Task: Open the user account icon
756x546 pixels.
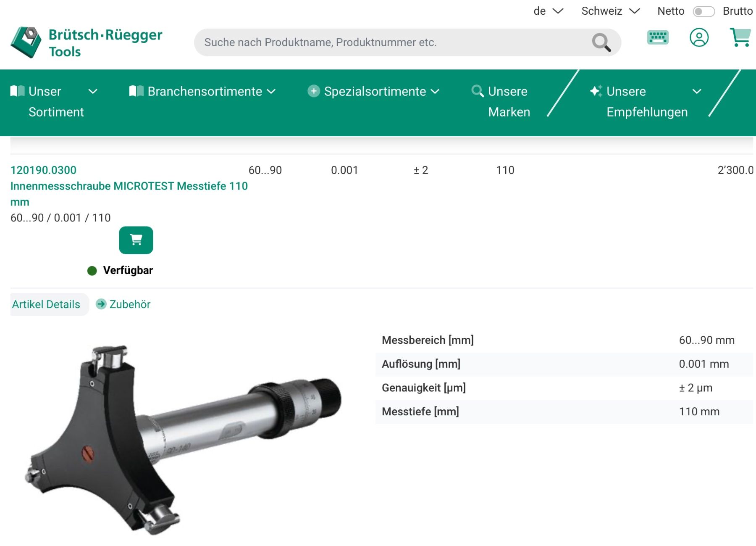Action: [x=699, y=37]
